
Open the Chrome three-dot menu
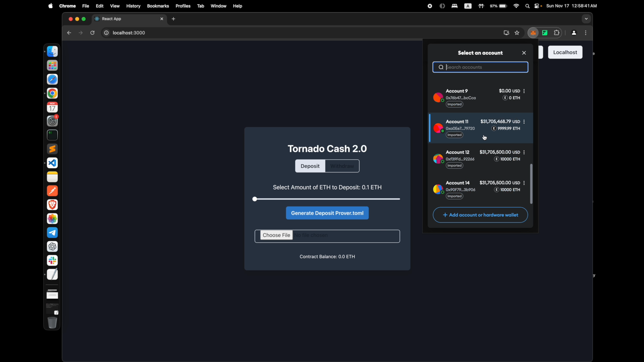tap(586, 33)
